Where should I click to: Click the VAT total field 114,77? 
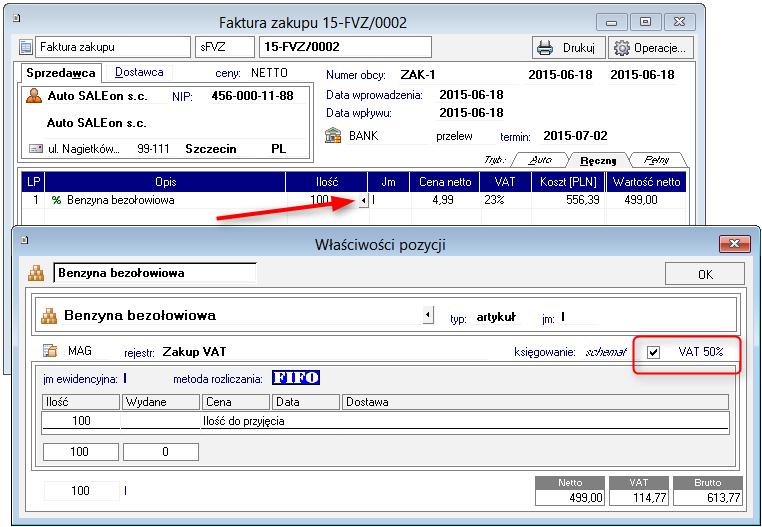[x=639, y=498]
